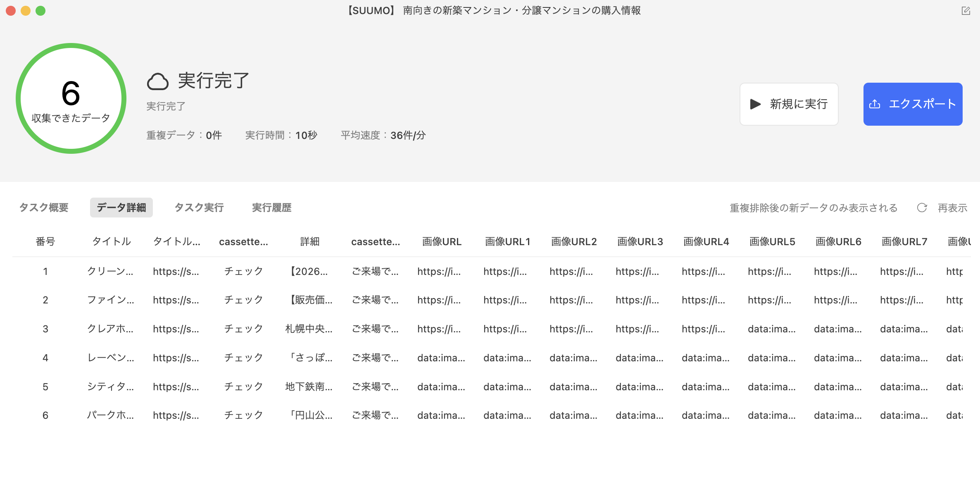Click the play icon in 新規に実行
This screenshot has width=980, height=487.
coord(755,104)
